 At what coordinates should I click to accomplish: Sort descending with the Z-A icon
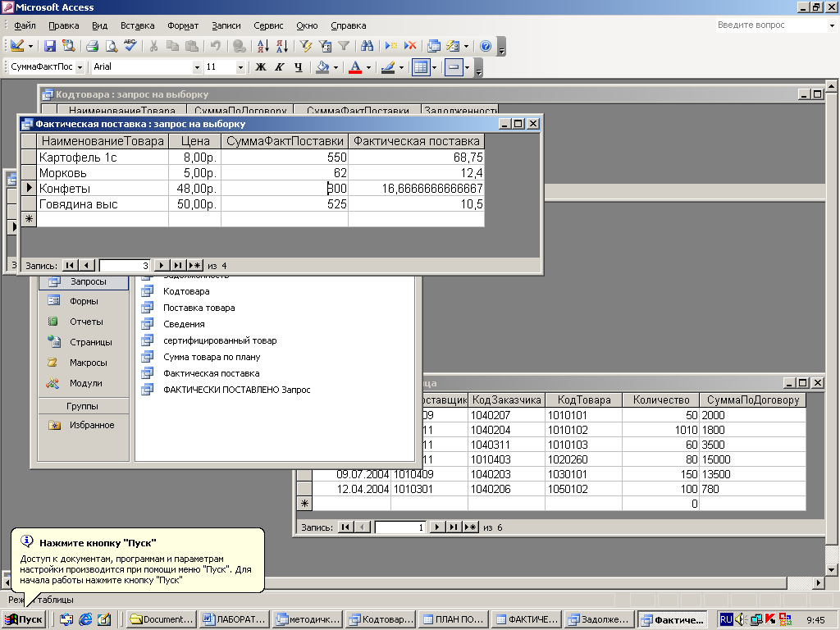(282, 46)
